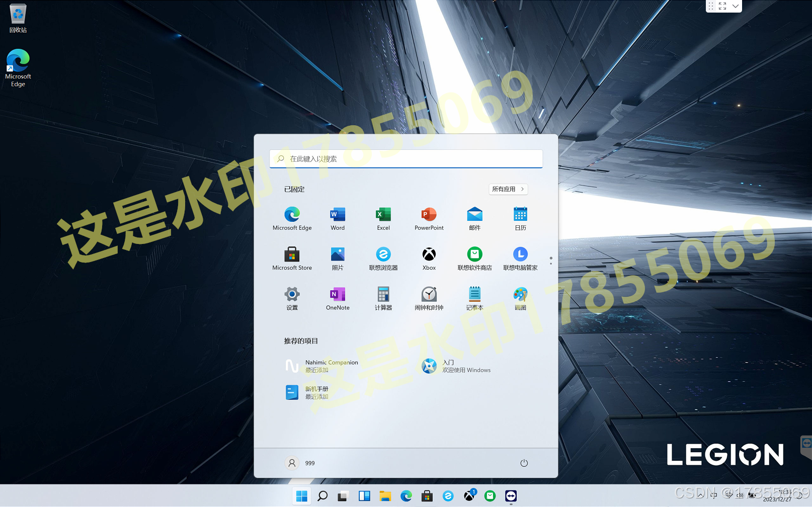Open PowerPoint from the Start menu
The image size is (812, 507).
click(x=429, y=218)
